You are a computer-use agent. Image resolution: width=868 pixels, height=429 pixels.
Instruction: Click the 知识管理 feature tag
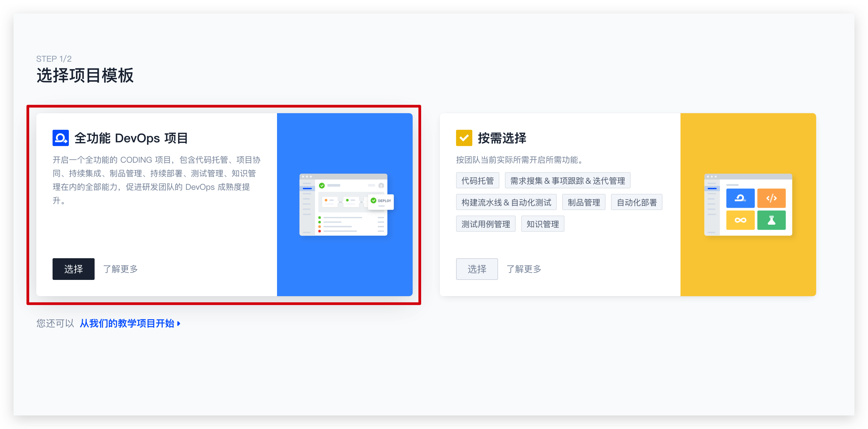[543, 224]
